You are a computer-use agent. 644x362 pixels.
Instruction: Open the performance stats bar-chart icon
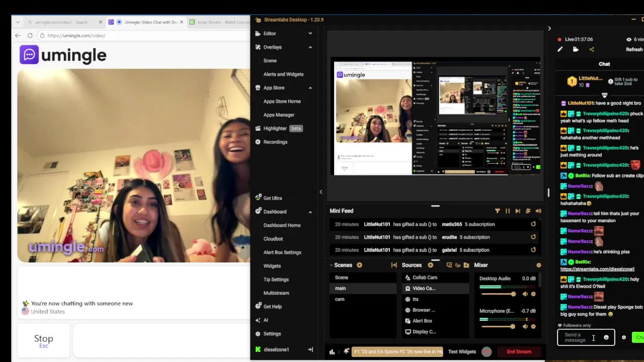332,352
